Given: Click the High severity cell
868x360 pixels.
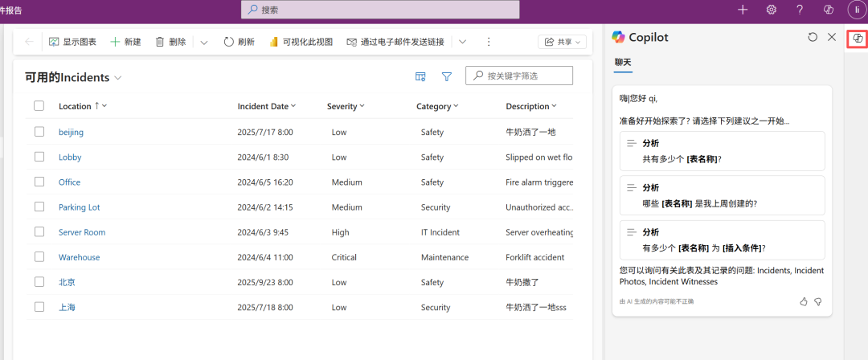Looking at the screenshot, I should pyautogui.click(x=341, y=232).
